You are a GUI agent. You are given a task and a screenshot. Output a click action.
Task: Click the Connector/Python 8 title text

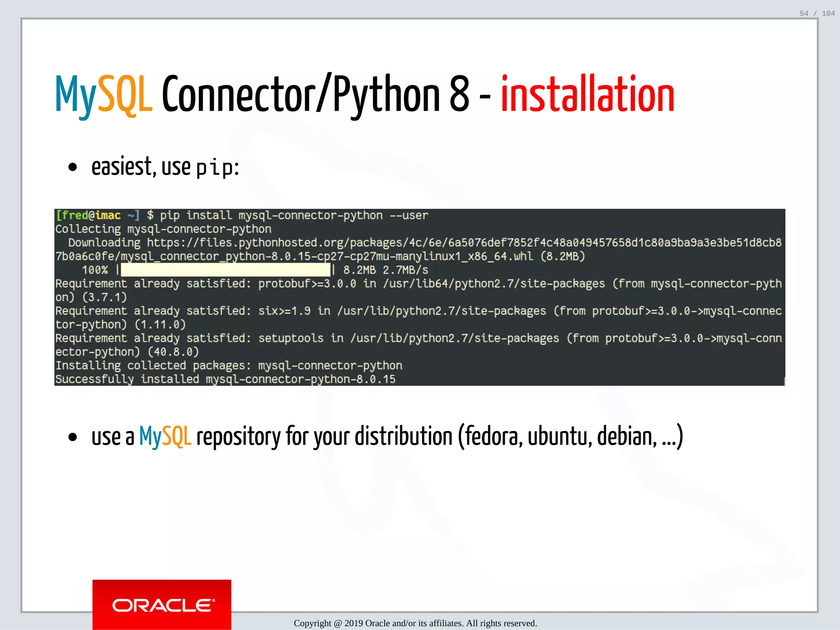(x=315, y=95)
